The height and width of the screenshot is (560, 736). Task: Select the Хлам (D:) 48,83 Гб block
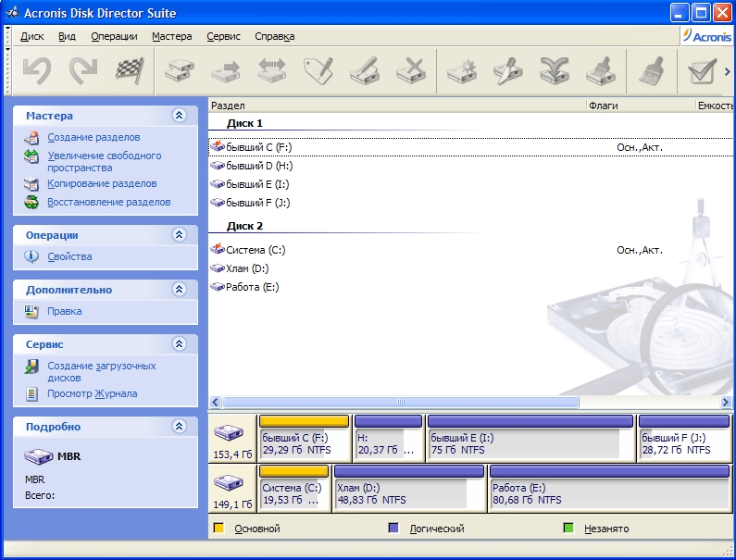pos(409,488)
